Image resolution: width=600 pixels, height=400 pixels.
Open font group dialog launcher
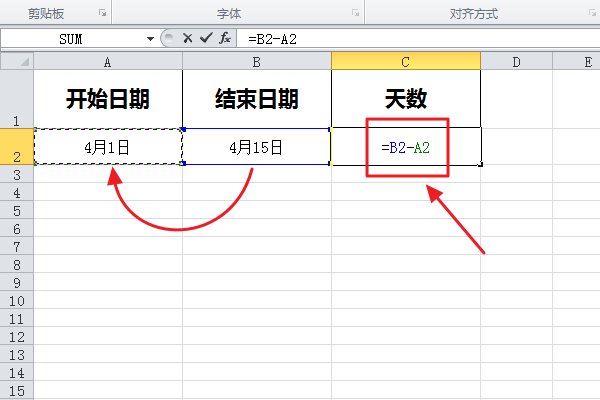coord(355,14)
